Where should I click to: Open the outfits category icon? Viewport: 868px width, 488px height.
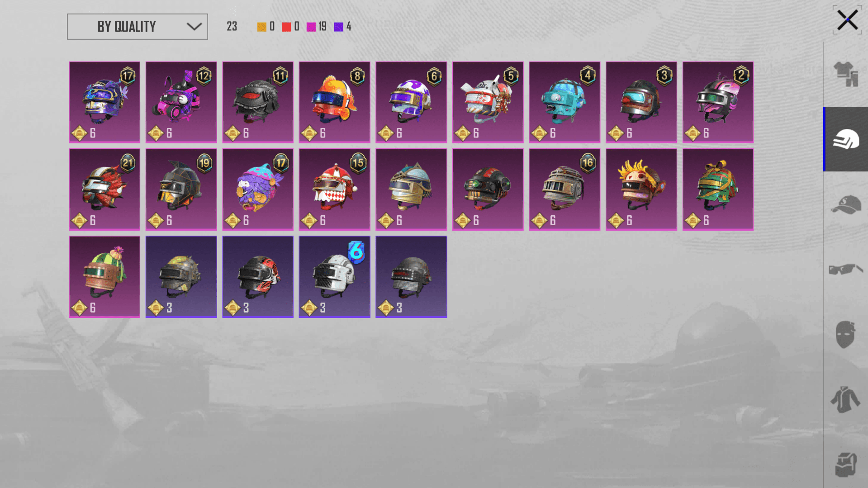[x=846, y=74]
